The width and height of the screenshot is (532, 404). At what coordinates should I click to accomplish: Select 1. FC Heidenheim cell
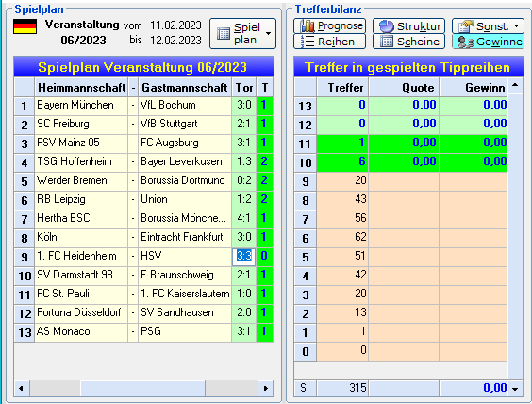point(81,256)
